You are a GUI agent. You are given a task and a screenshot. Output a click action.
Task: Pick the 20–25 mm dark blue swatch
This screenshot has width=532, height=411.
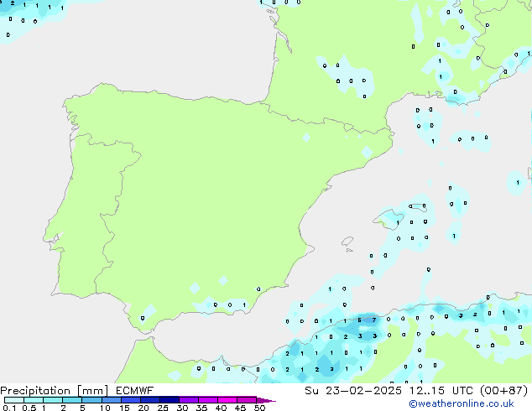[150, 400]
